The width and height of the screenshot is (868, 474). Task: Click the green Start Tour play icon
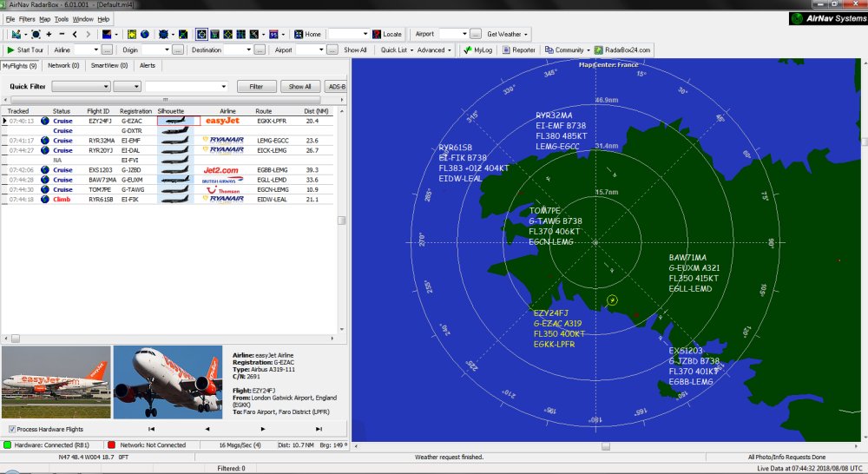coord(10,50)
